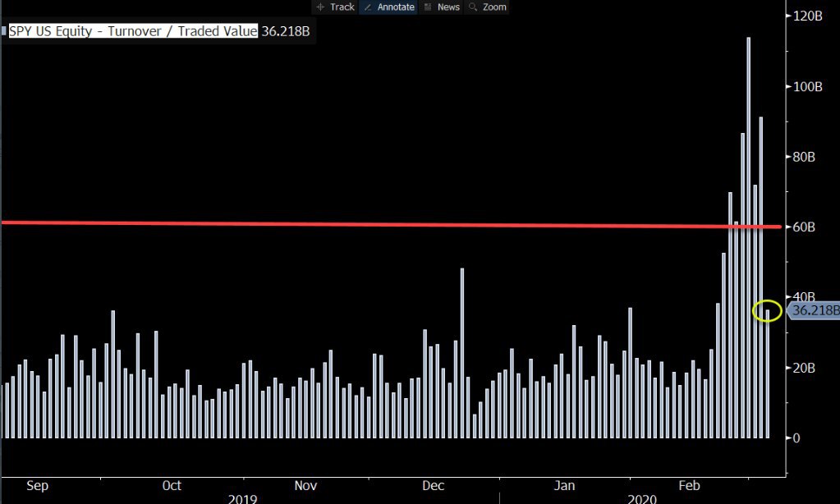This screenshot has height=504, width=840.
Task: Click the Dec month label
Action: 433,486
